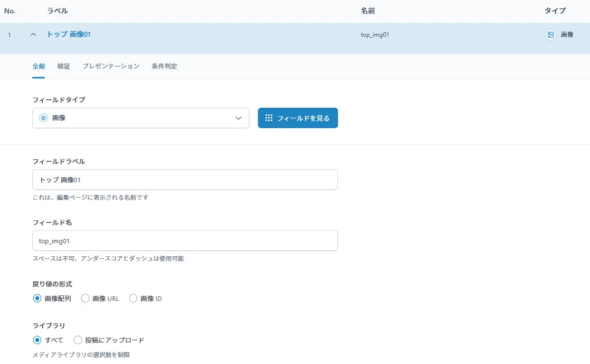This screenshot has width=590, height=364.
Task: Click into the フィールド名 input box
Action: pyautogui.click(x=185, y=241)
